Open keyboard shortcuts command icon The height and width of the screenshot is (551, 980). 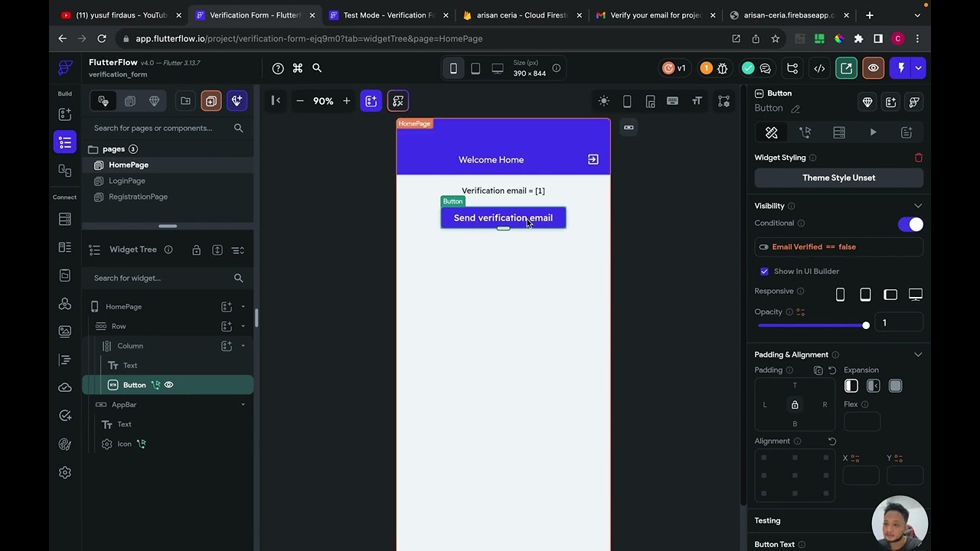coord(298,68)
